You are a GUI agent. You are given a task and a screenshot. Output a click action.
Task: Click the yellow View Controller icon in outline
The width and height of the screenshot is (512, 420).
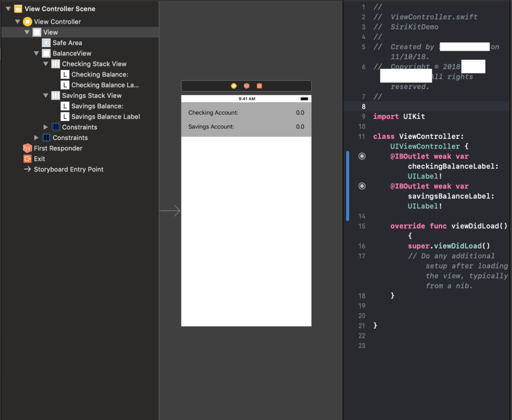(27, 21)
